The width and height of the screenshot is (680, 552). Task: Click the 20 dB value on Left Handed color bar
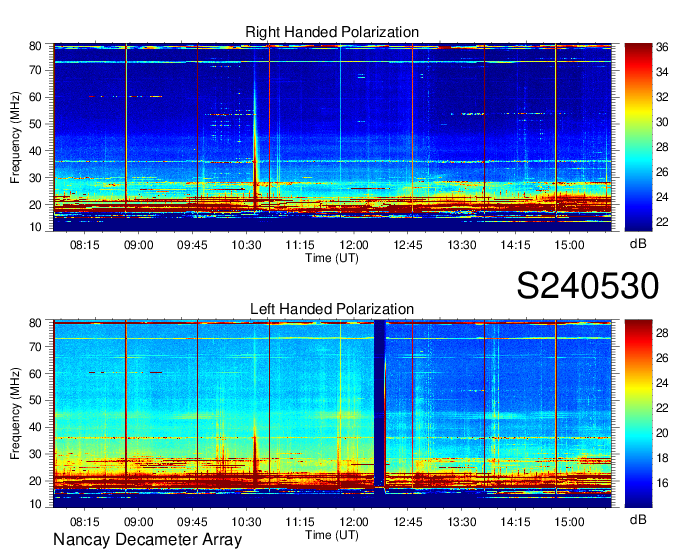pos(662,433)
